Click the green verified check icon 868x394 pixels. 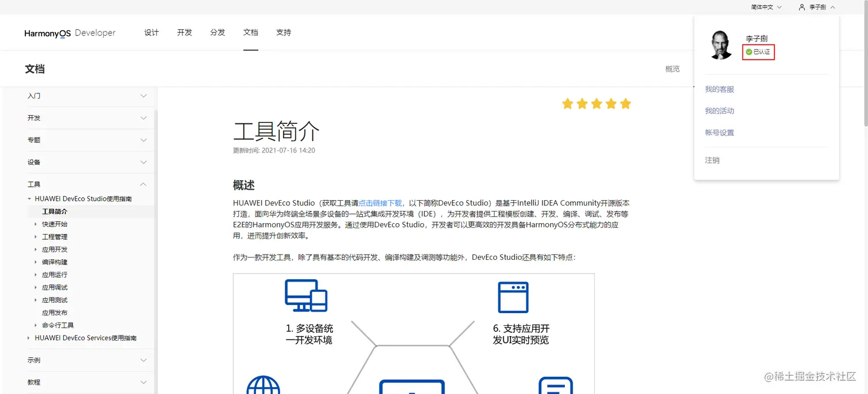(x=749, y=52)
